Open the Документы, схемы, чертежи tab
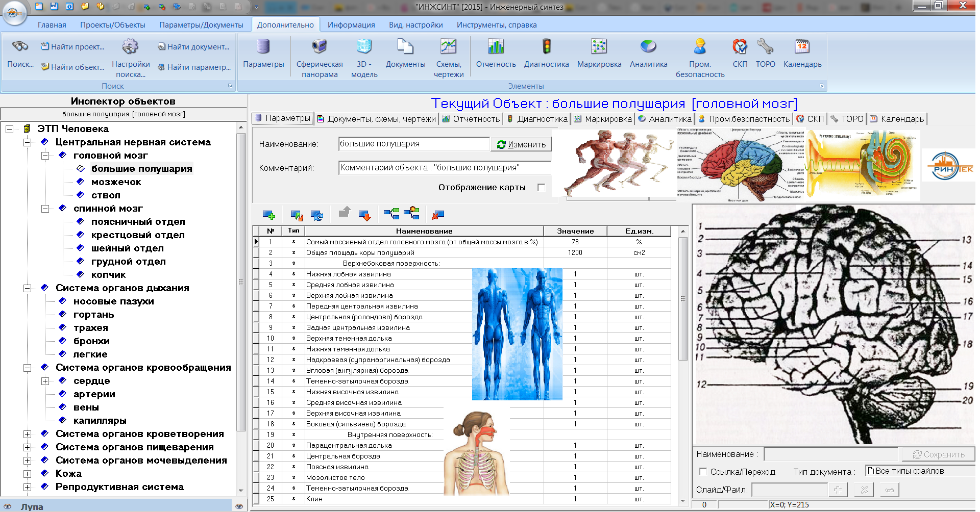This screenshot has width=980, height=512. click(377, 119)
